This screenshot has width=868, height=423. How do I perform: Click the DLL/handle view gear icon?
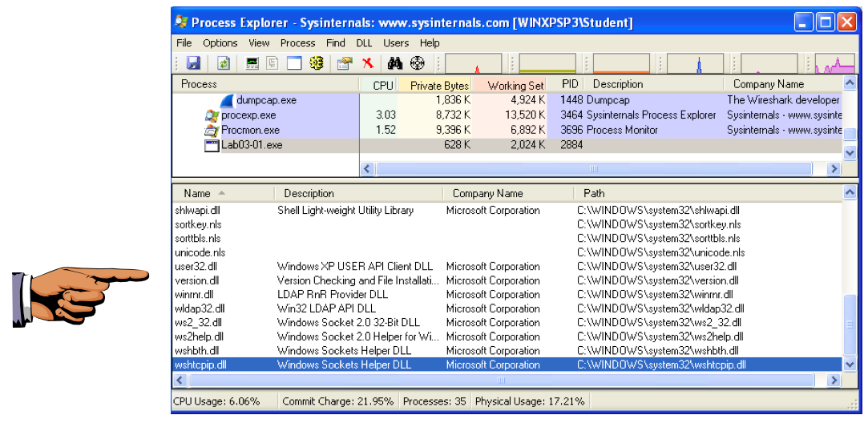click(x=316, y=63)
